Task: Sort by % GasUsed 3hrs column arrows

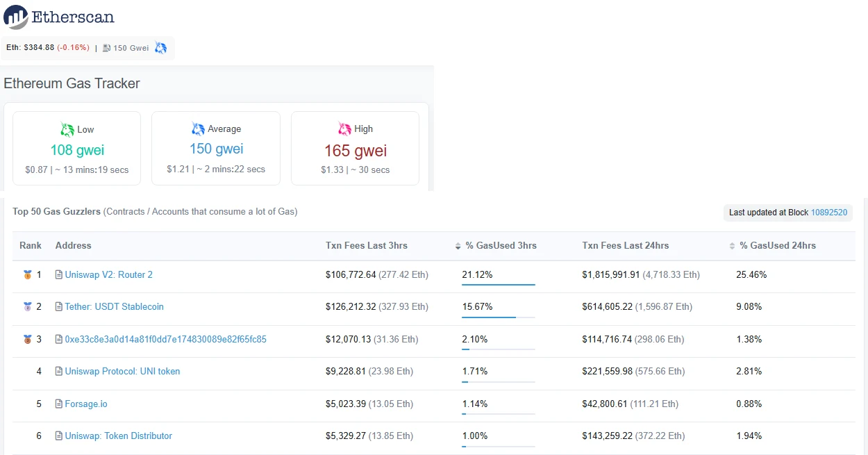Action: 458,246
